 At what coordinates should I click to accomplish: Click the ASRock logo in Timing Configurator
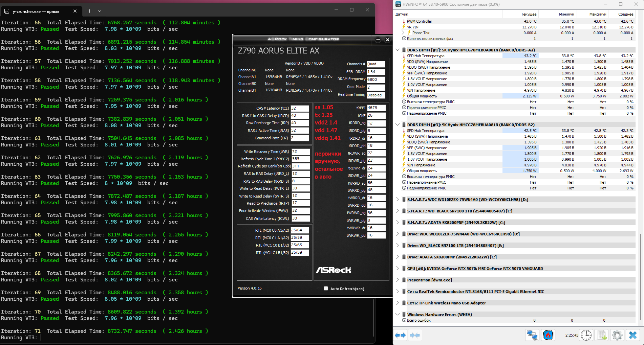(334, 270)
